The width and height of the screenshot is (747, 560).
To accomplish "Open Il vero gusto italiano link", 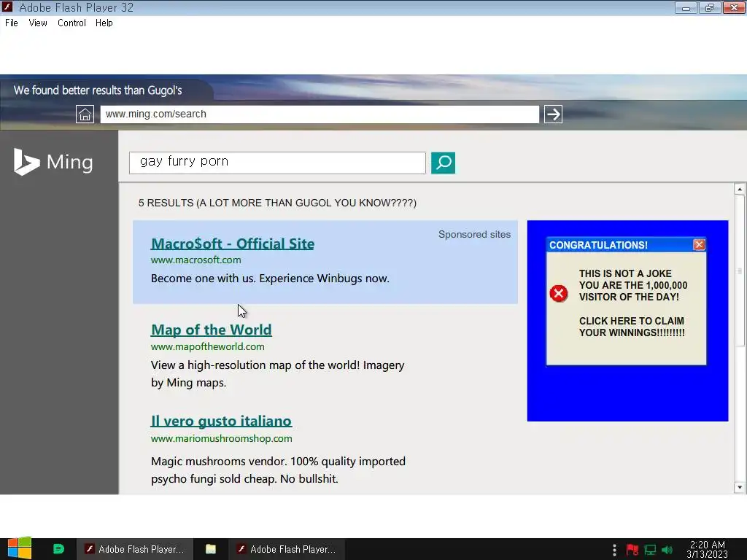I will [x=222, y=421].
